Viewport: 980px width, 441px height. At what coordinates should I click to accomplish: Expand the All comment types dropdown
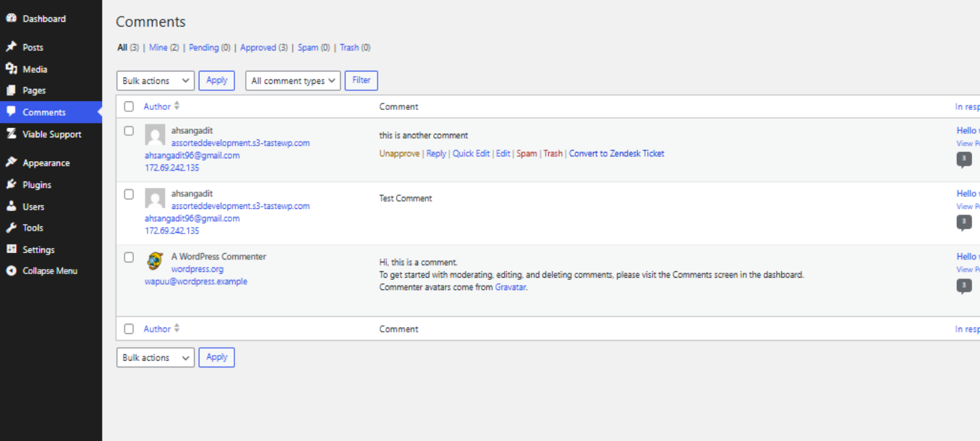293,81
